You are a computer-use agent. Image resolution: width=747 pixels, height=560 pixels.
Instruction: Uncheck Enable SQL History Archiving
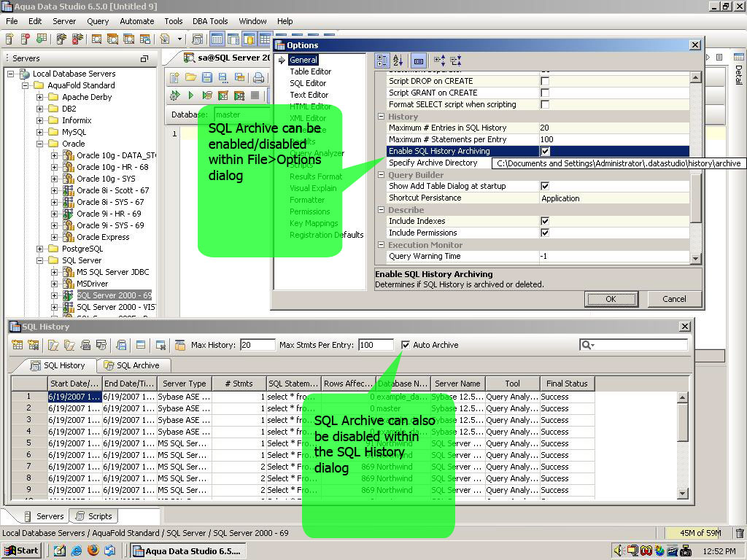tap(545, 151)
